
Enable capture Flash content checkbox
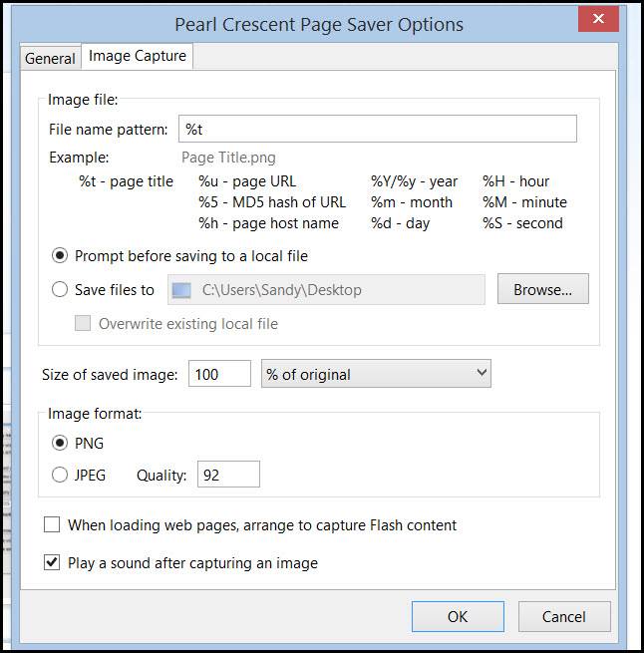point(51,524)
